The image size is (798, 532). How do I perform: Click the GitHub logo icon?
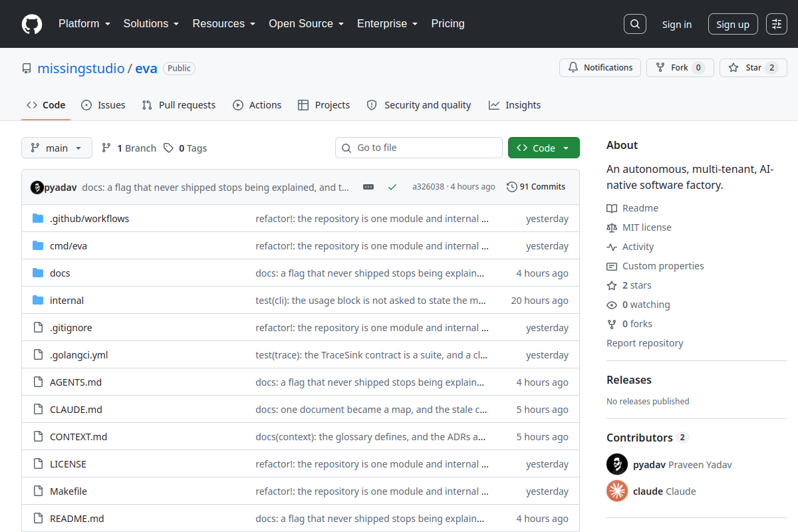coord(32,24)
